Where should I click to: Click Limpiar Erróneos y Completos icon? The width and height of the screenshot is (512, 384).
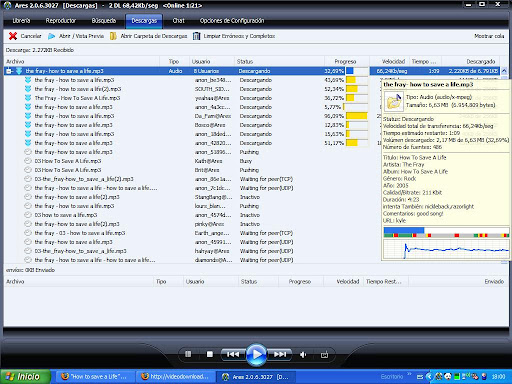click(x=197, y=36)
